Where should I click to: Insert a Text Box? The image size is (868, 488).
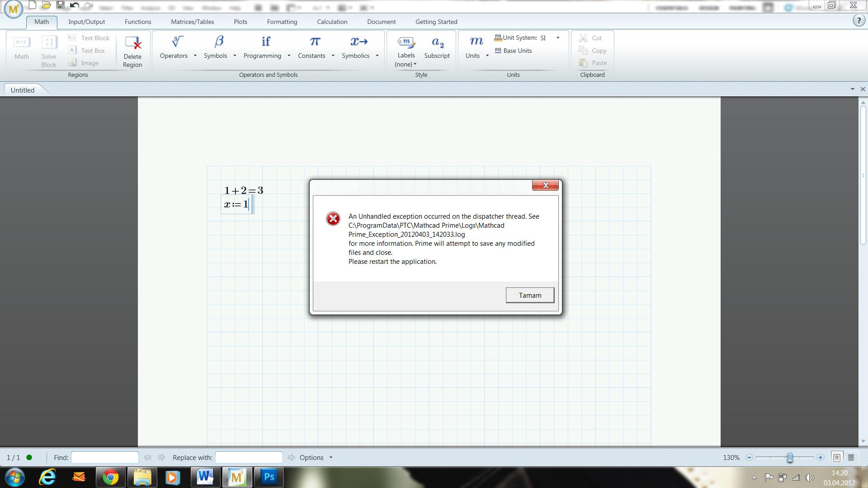click(x=86, y=51)
